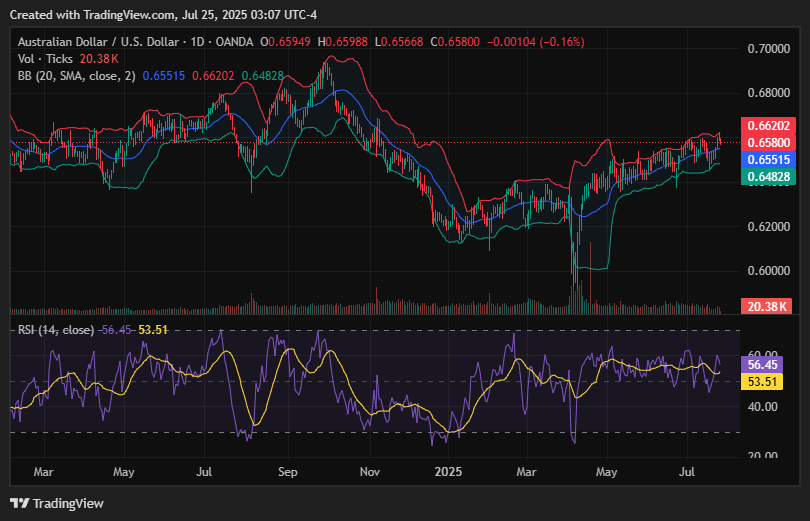
Task: Click the 0.68000 price scale label
Action: (x=769, y=93)
